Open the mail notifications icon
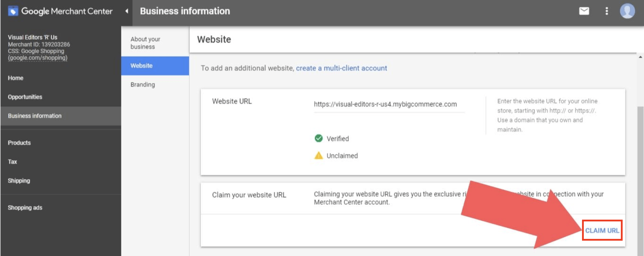Viewport: 644px width, 256px height. click(x=584, y=11)
